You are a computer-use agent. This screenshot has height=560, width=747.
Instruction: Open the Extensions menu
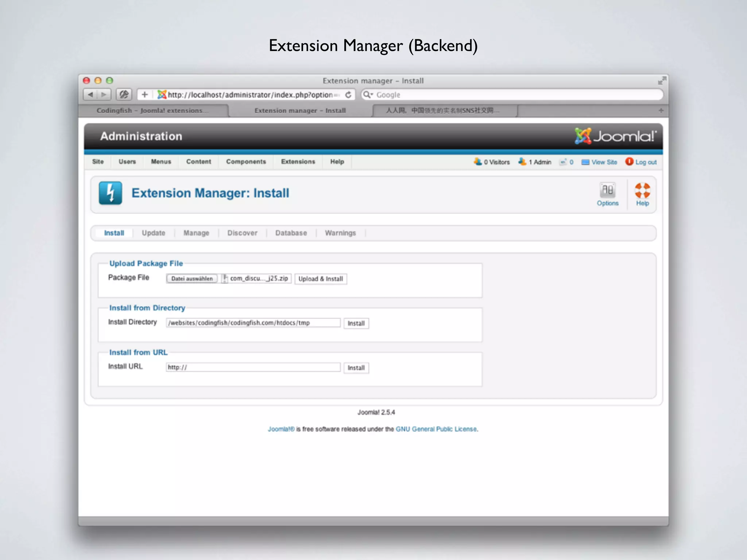(298, 162)
